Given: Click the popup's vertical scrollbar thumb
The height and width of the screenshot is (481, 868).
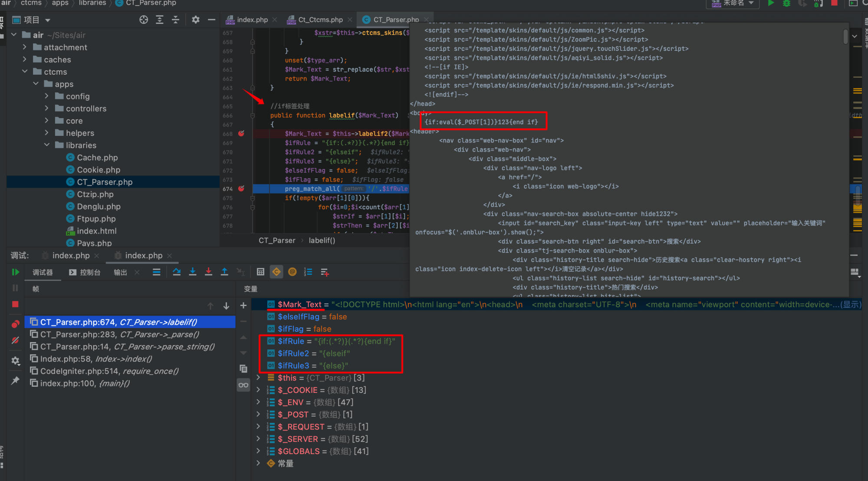Looking at the screenshot, I should (x=845, y=37).
